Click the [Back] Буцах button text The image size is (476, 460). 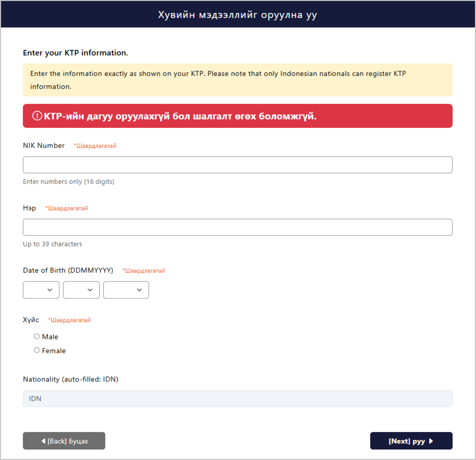coord(68,441)
